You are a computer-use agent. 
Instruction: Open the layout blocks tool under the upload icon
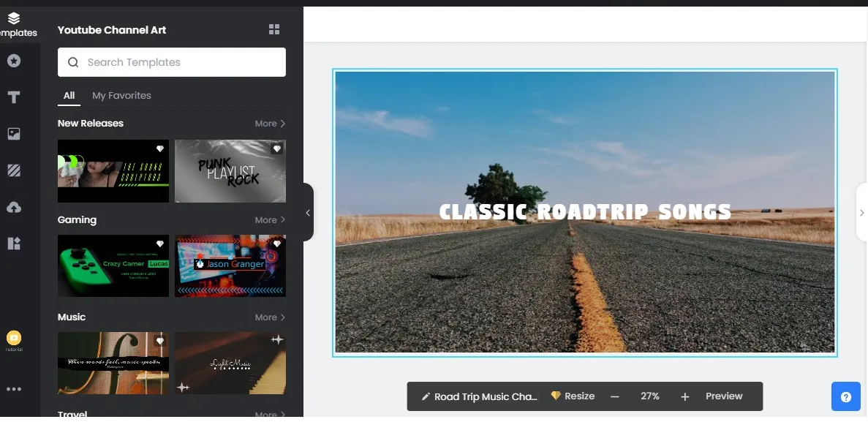(14, 243)
